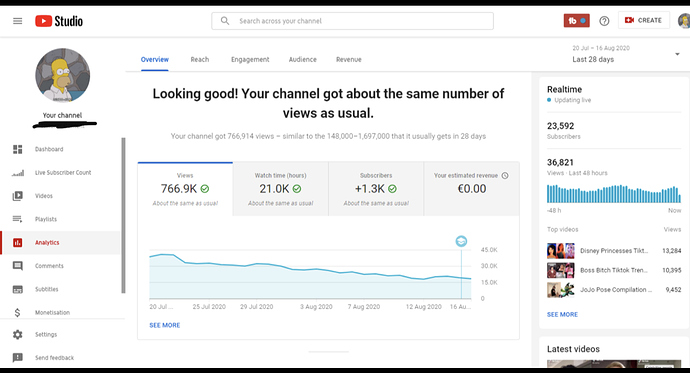The height and width of the screenshot is (373, 690).
Task: Click the Dashboard sidebar icon
Action: tap(18, 150)
